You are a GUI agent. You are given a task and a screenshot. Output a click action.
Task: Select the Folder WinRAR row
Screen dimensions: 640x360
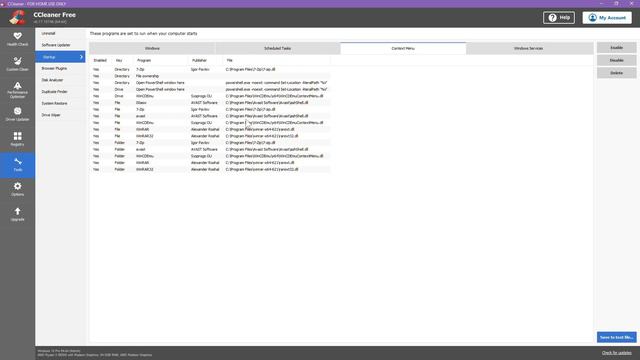coord(210,162)
